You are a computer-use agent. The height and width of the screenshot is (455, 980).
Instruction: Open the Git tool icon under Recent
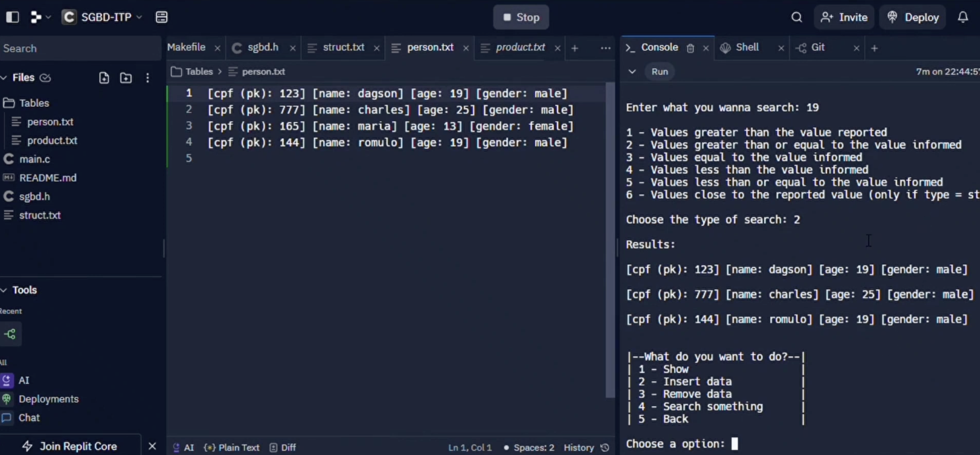point(10,334)
